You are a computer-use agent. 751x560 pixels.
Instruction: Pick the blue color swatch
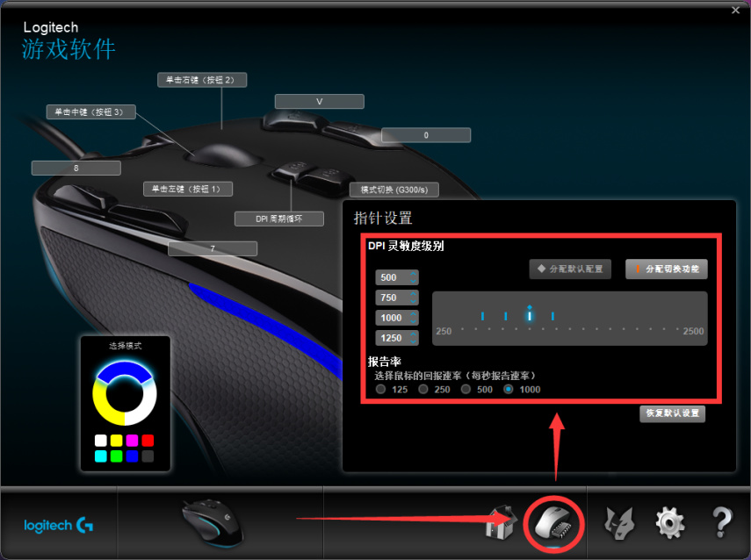point(132,456)
